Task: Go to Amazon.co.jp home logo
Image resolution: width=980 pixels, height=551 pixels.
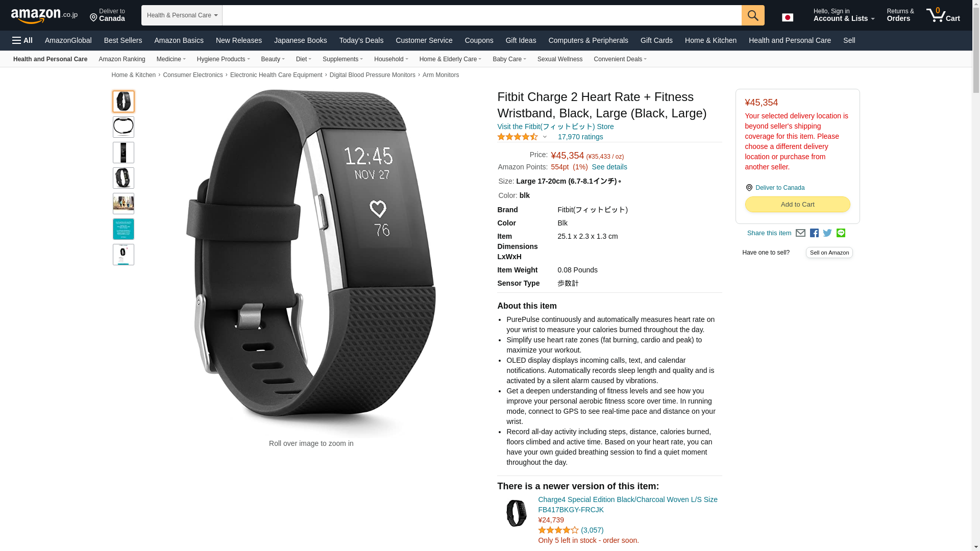Action: click(x=44, y=15)
